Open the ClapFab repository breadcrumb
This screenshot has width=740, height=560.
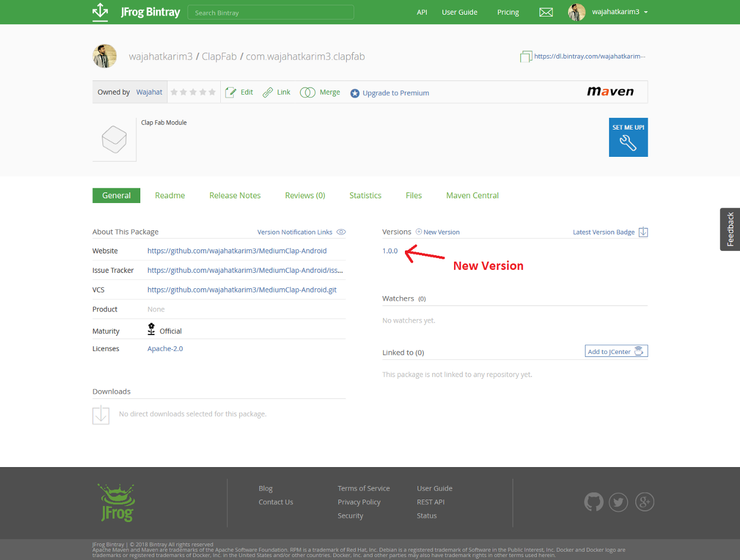coord(219,57)
